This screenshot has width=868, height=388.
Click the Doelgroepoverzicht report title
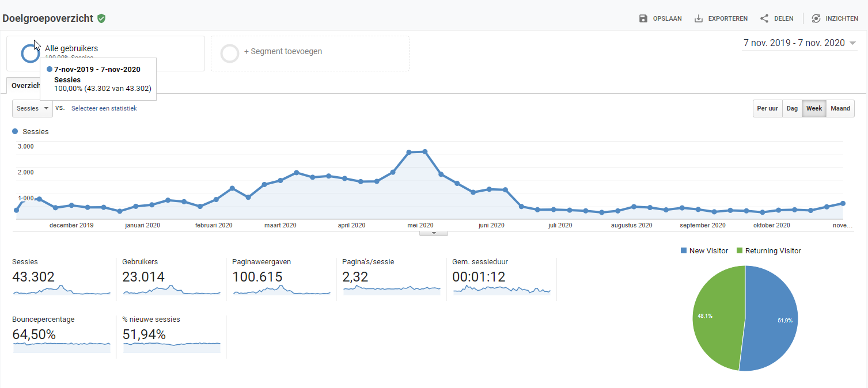[48, 18]
